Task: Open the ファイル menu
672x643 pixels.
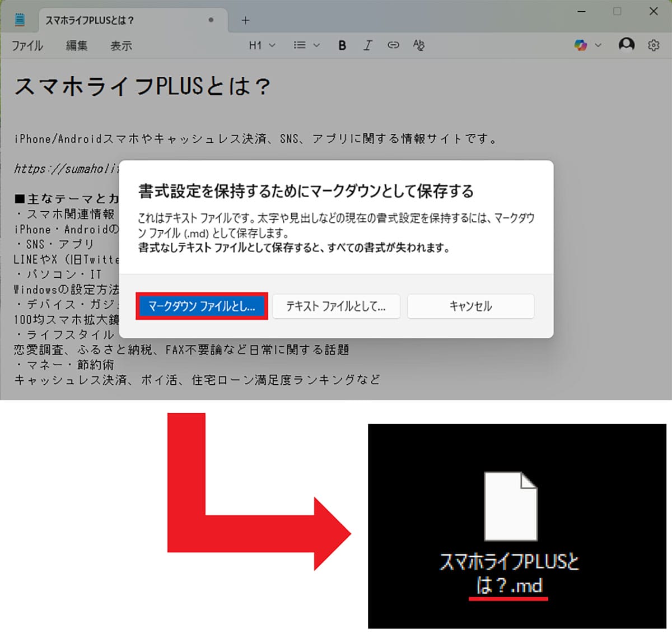Action: (x=27, y=46)
